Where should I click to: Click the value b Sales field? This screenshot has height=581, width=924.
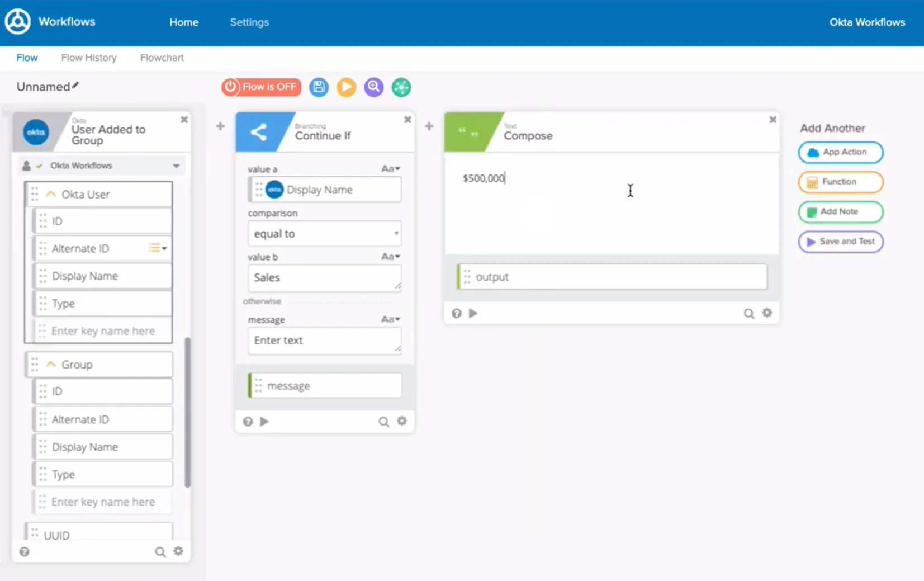tap(324, 277)
